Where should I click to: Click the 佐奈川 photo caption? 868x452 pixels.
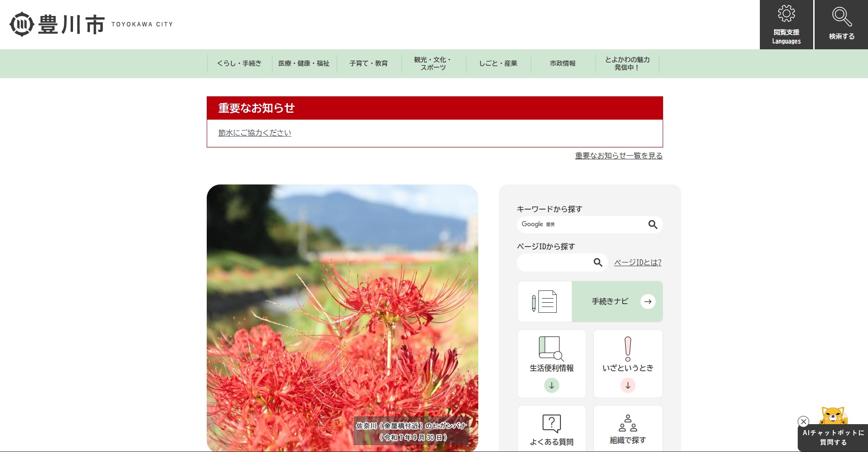412,431
